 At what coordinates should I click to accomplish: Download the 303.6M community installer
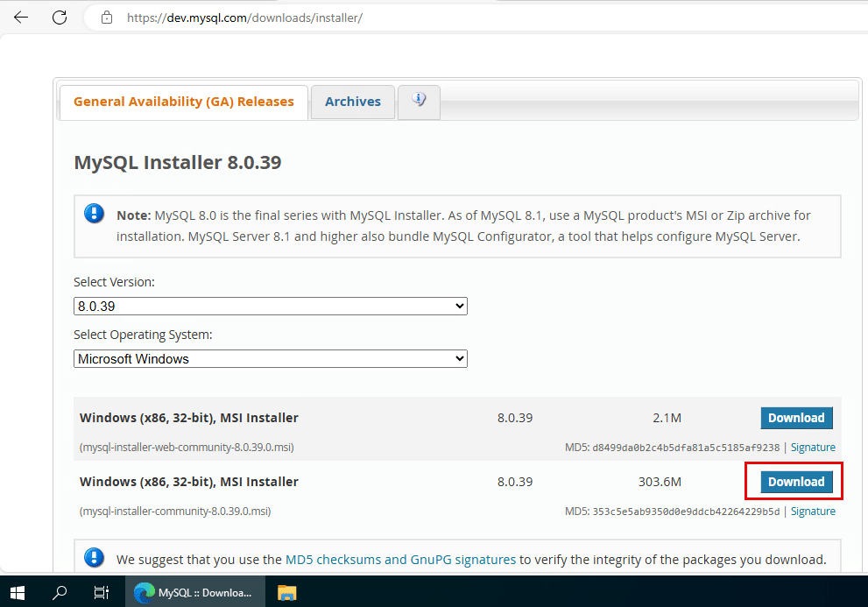[x=796, y=482]
